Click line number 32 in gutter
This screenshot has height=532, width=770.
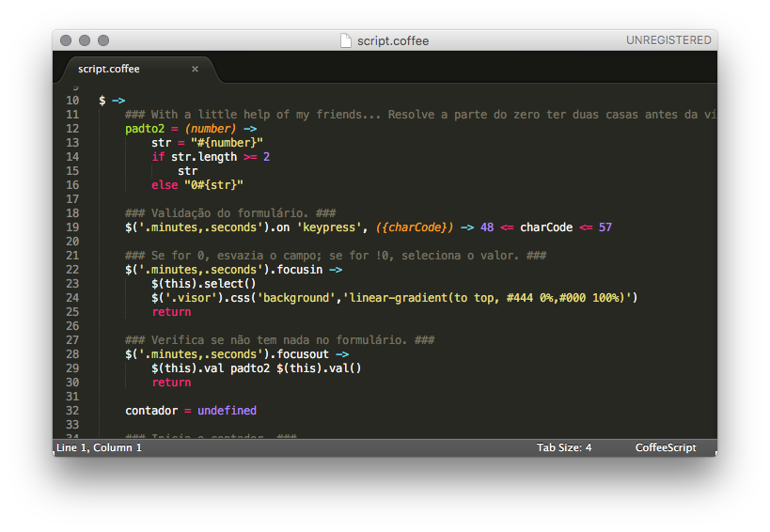[x=72, y=411]
